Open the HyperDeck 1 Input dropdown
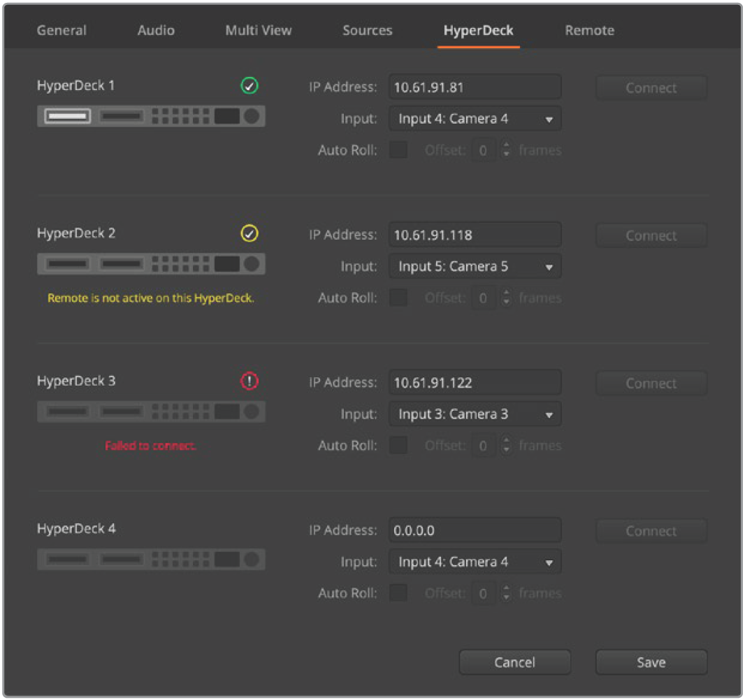This screenshot has width=745, height=700. pos(475,119)
